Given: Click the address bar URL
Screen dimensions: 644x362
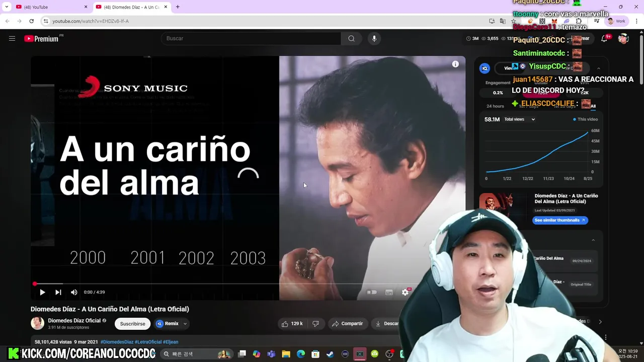Looking at the screenshot, I should pyautogui.click(x=91, y=21).
